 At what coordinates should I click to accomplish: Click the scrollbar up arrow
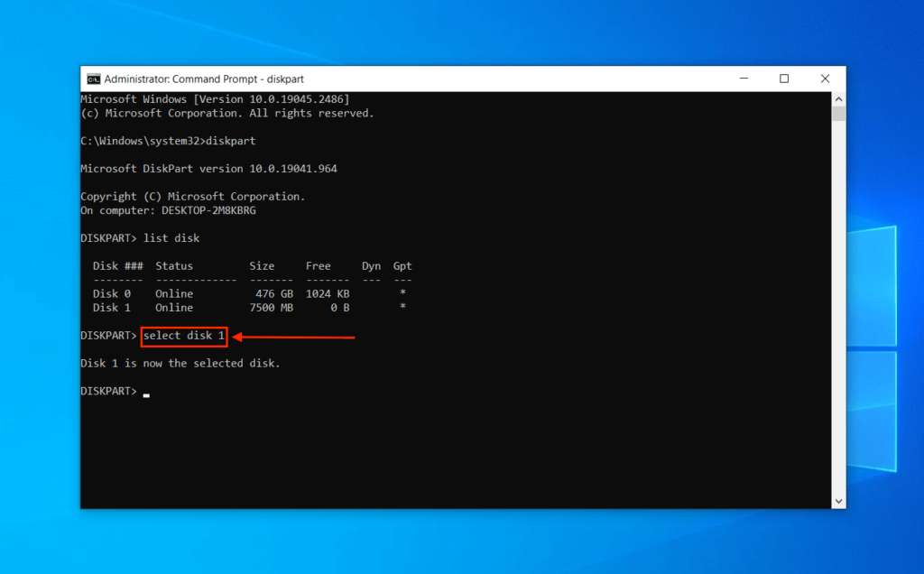tap(839, 97)
